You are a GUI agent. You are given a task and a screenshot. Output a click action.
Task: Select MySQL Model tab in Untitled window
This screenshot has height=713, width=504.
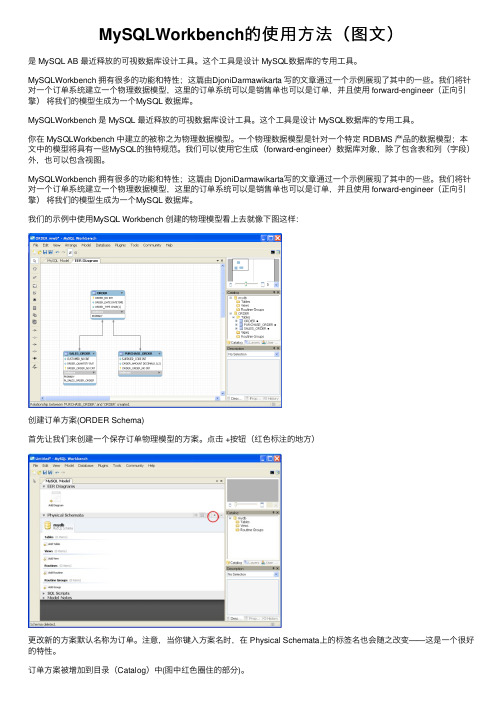(x=58, y=481)
